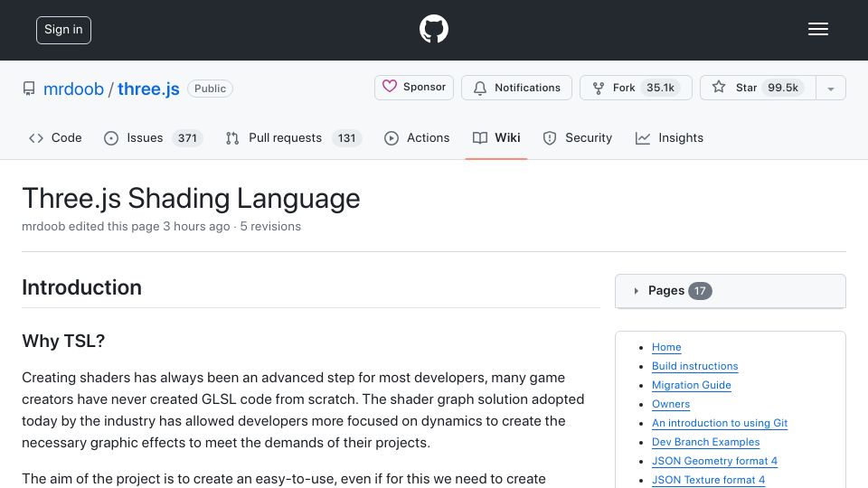The image size is (868, 488).
Task: Click the Pages count badge 17
Action: pos(700,291)
